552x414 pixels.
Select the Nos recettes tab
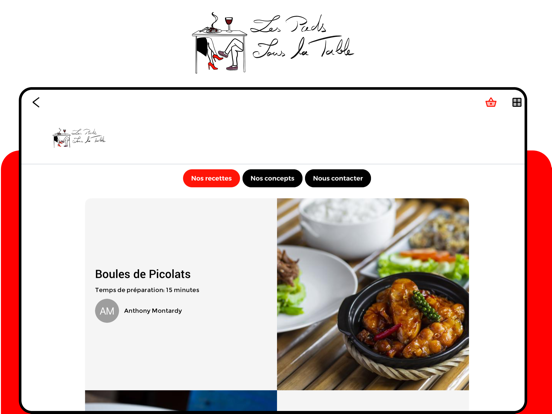[211, 178]
